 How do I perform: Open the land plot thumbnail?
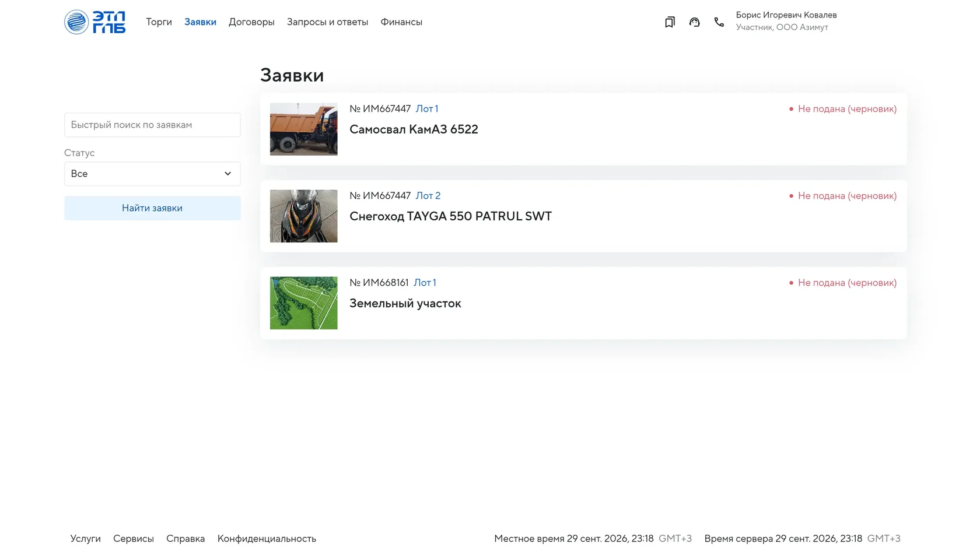(303, 303)
